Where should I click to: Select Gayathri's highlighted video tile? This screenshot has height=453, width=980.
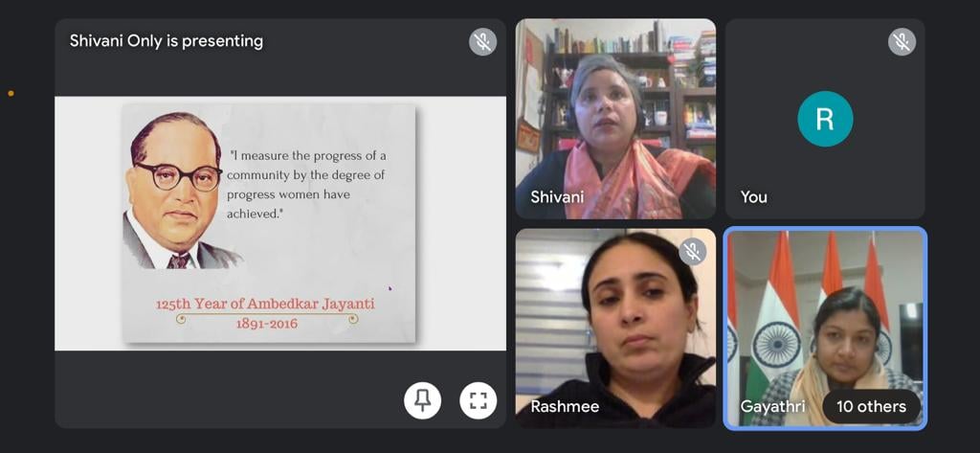[825, 328]
